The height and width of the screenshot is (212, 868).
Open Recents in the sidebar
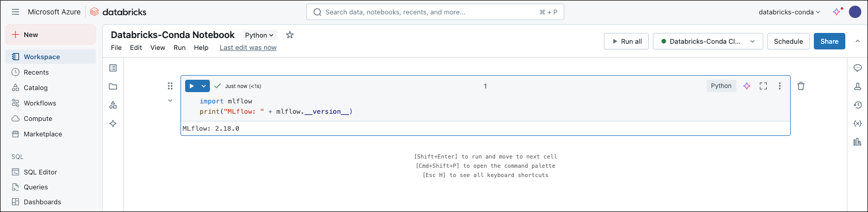[51, 72]
